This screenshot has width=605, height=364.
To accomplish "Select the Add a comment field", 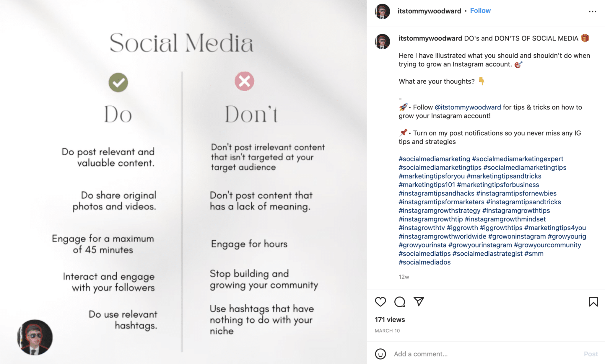I will 443,354.
